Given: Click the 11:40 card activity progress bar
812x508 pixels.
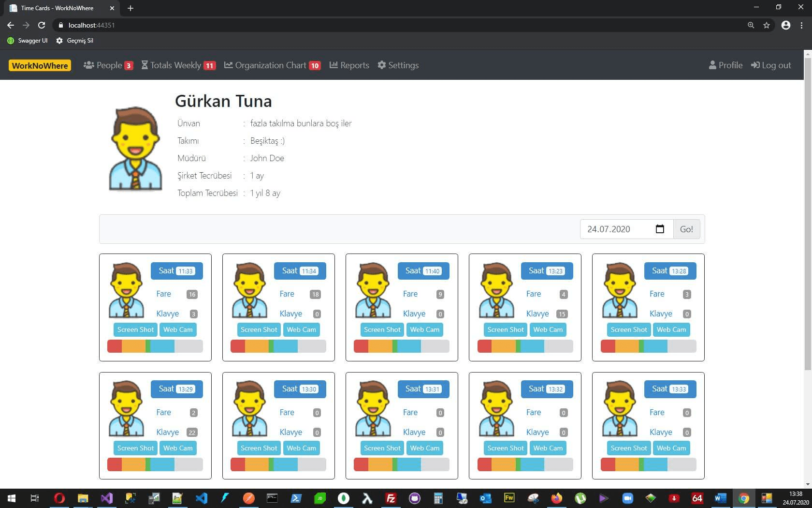Looking at the screenshot, I should coord(401,346).
